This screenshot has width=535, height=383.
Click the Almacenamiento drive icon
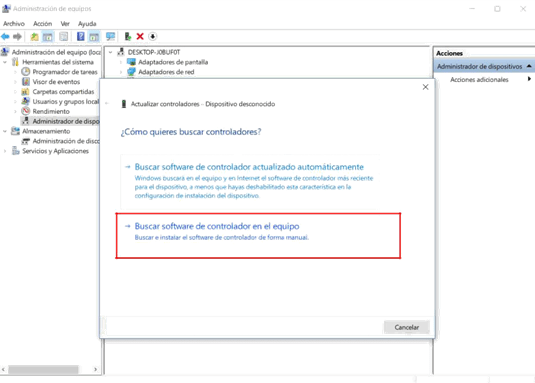pyautogui.click(x=15, y=131)
